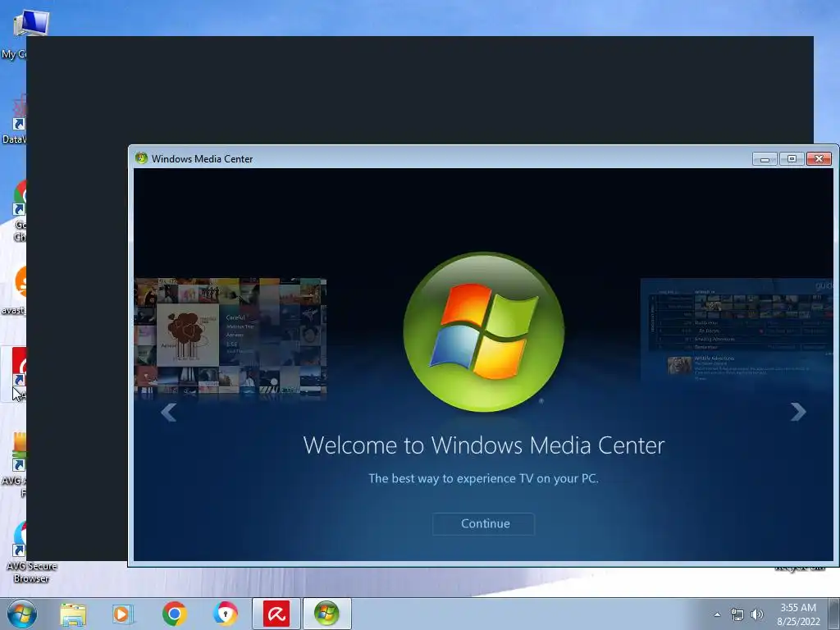Open the Avira taskbar icon
840x630 pixels.
click(x=276, y=614)
